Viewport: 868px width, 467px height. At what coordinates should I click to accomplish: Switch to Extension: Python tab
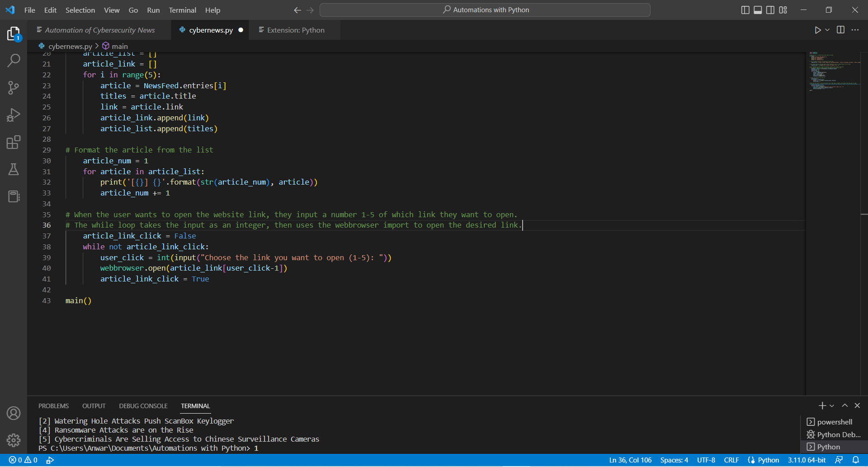pyautogui.click(x=295, y=30)
